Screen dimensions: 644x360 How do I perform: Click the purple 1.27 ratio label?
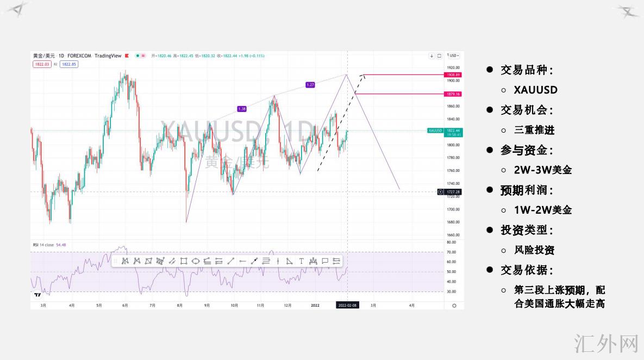click(x=310, y=85)
